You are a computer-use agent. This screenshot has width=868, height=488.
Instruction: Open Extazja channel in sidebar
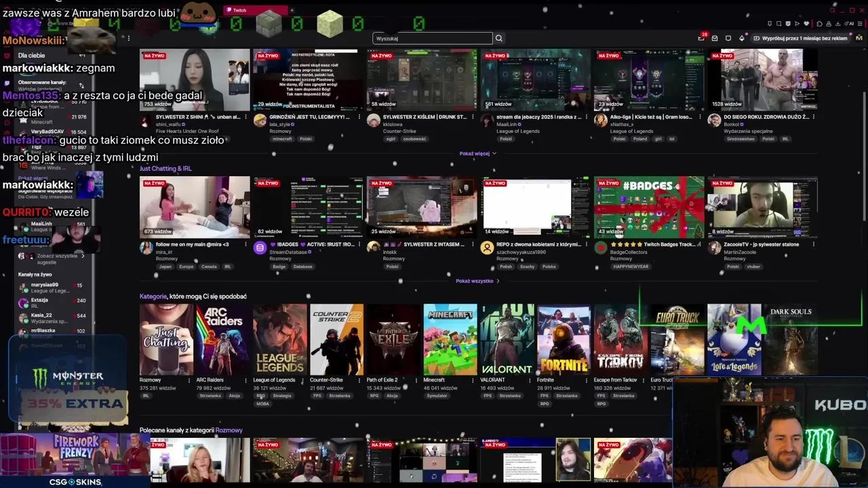53,302
